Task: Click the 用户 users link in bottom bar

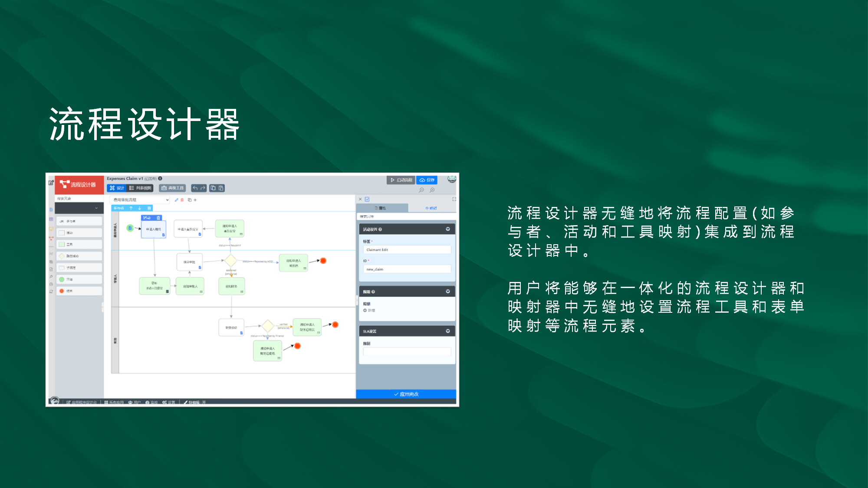Action: click(x=135, y=403)
